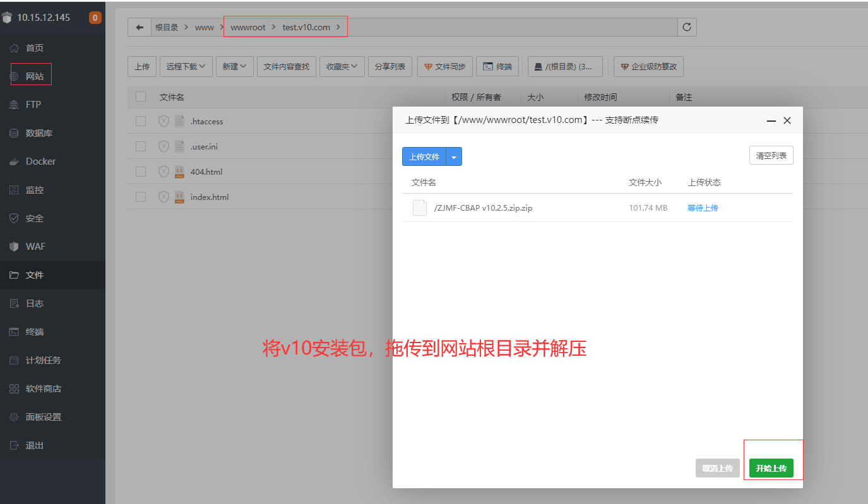Open the 数据库 database icon in sidebar
Image resolution: width=868 pixels, height=504 pixels.
tap(15, 133)
